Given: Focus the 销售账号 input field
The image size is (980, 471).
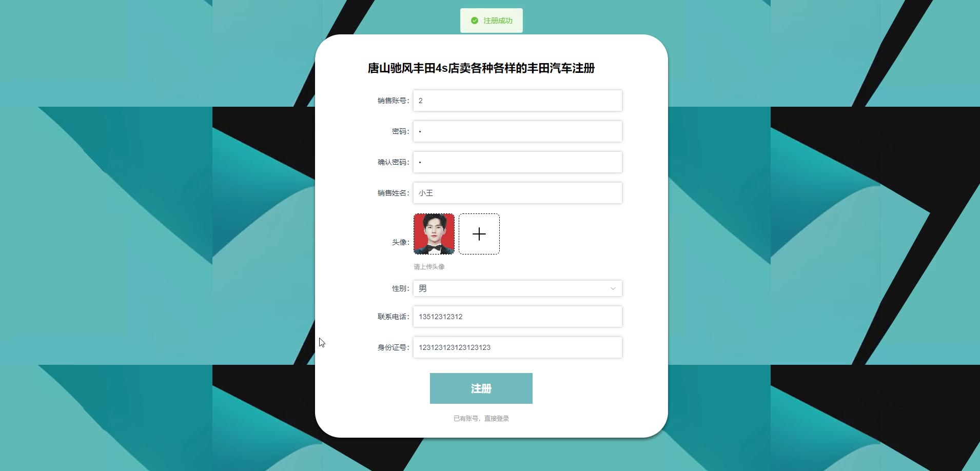Looking at the screenshot, I should [518, 101].
